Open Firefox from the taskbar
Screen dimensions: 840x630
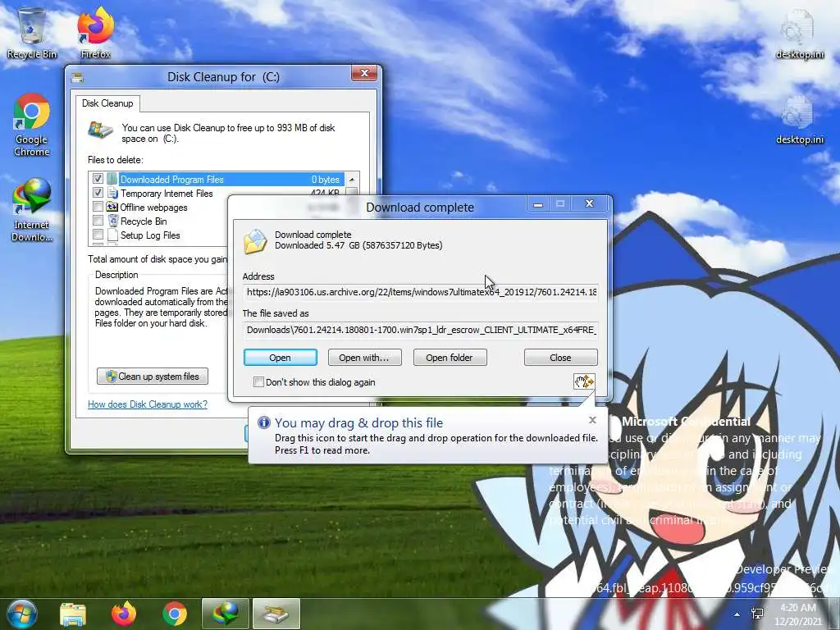124,614
